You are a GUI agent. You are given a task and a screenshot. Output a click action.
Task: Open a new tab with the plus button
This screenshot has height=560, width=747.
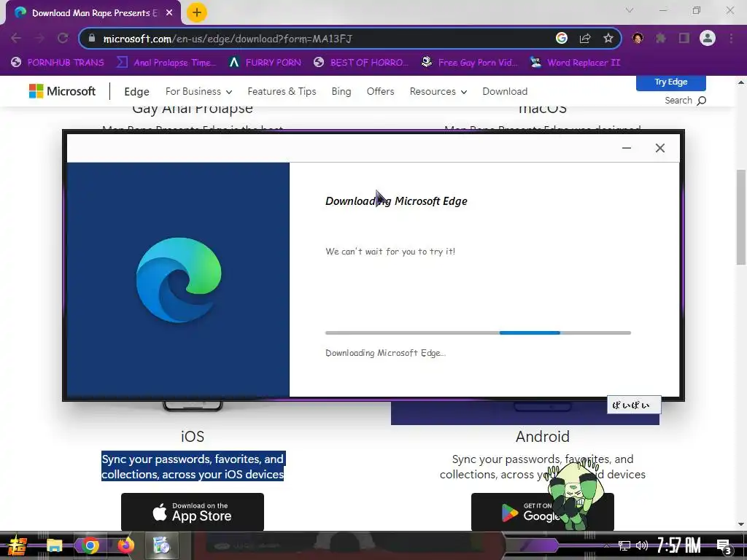coord(197,12)
